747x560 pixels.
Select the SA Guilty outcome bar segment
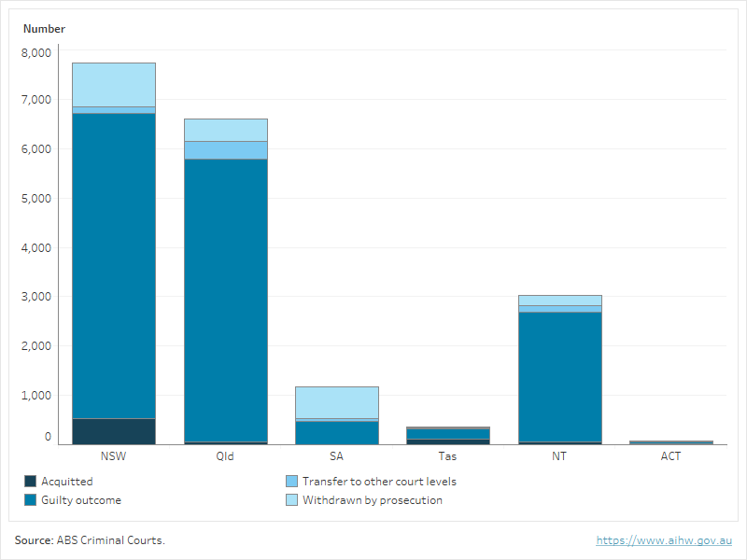(337, 432)
